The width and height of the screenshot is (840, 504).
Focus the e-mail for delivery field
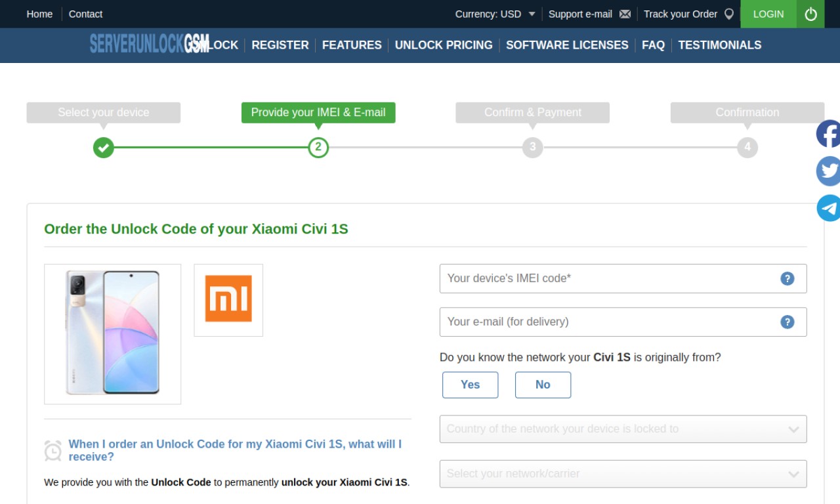tap(623, 322)
